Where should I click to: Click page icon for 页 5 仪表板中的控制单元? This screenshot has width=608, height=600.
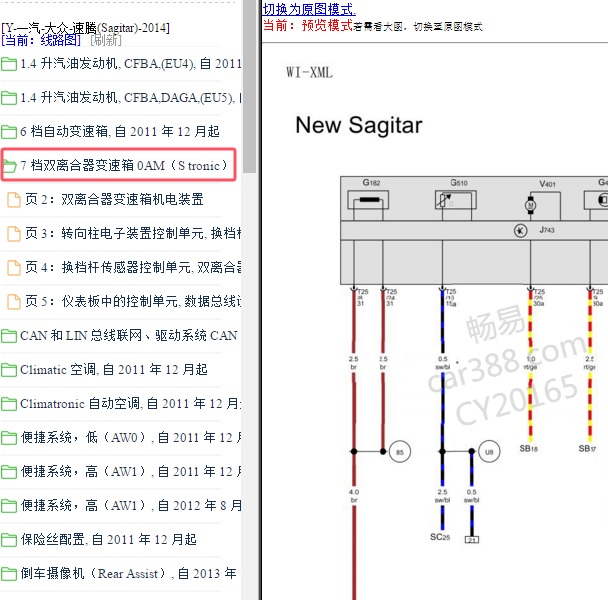(14, 301)
